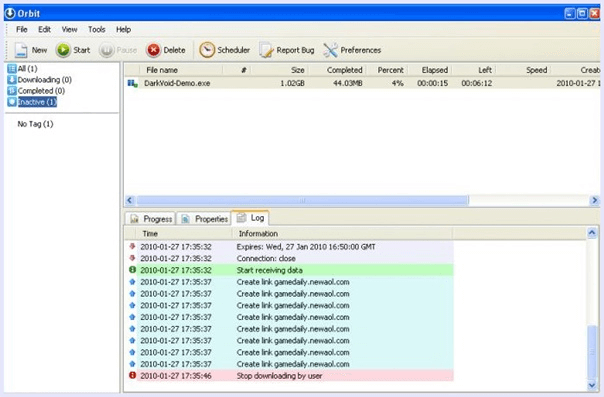
Task: Click the Progress tab icon
Action: pyautogui.click(x=134, y=219)
